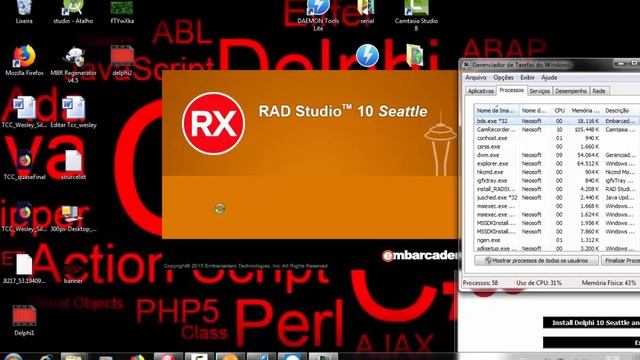Open Arquivo menu in Task Manager

pos(476,78)
